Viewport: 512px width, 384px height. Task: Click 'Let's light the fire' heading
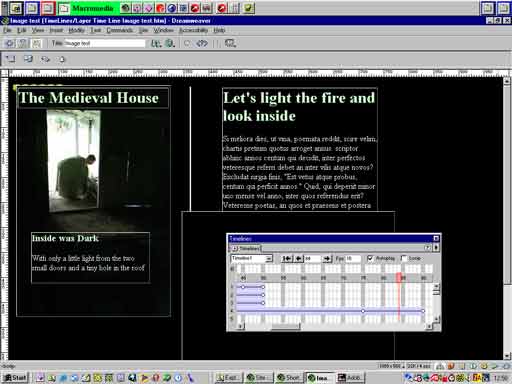pos(299,107)
